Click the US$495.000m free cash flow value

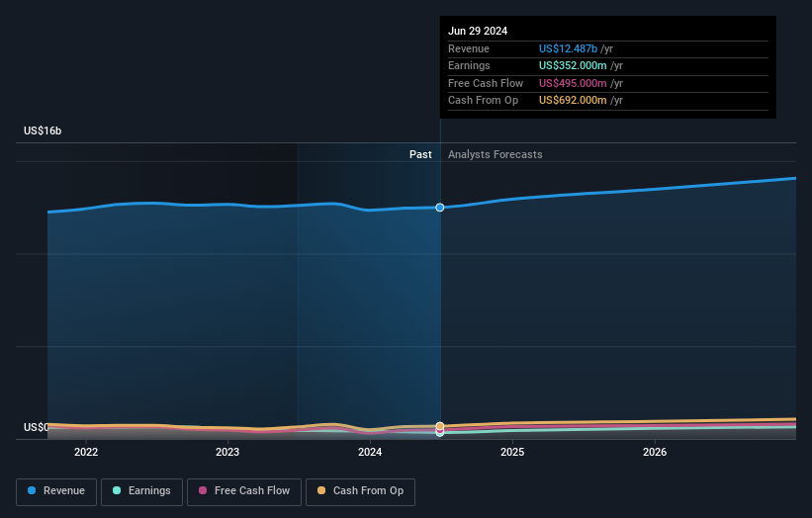[573, 83]
